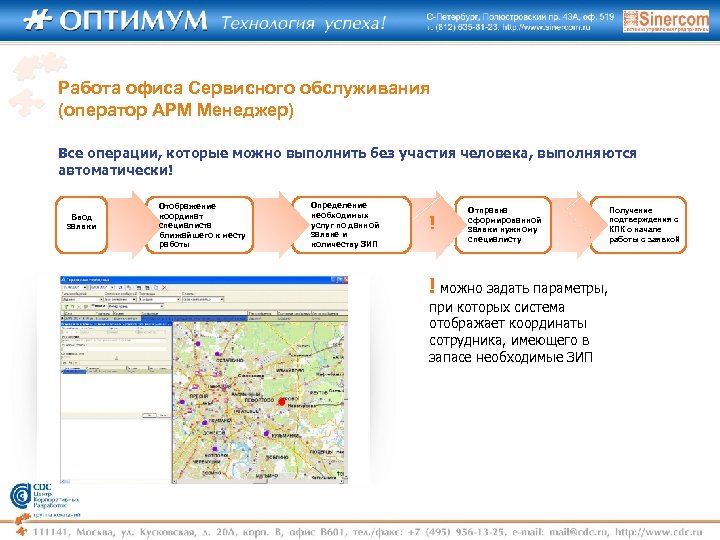Image resolution: width=720 pixels, height=540 pixels.
Task: Click the orange exclamation mark inside the flow arrow
Action: click(x=432, y=223)
